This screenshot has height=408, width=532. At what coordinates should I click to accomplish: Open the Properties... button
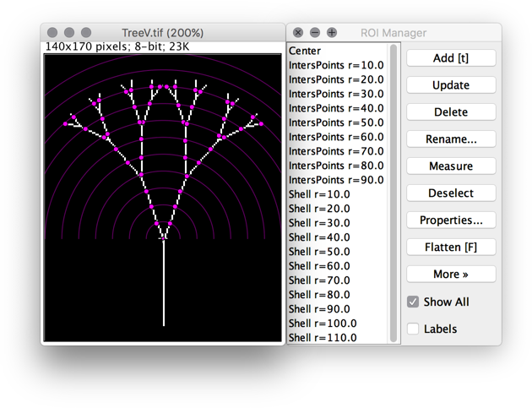[x=451, y=220]
